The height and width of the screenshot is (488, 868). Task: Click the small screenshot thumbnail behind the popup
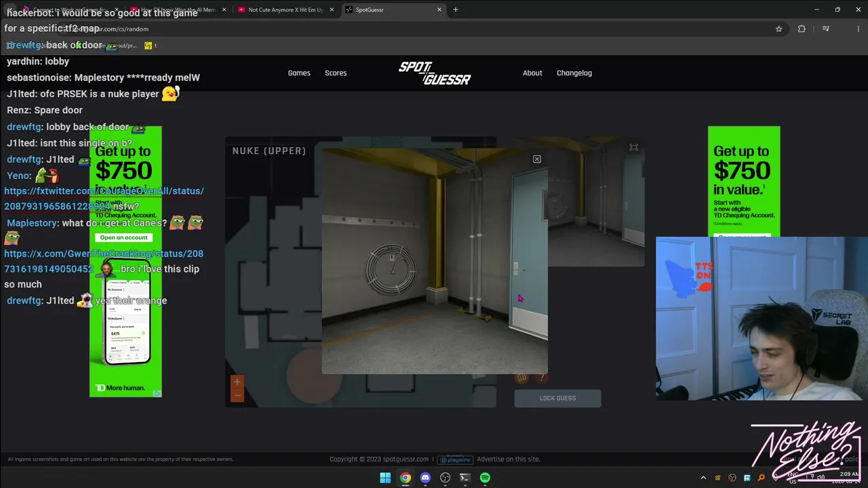596,203
